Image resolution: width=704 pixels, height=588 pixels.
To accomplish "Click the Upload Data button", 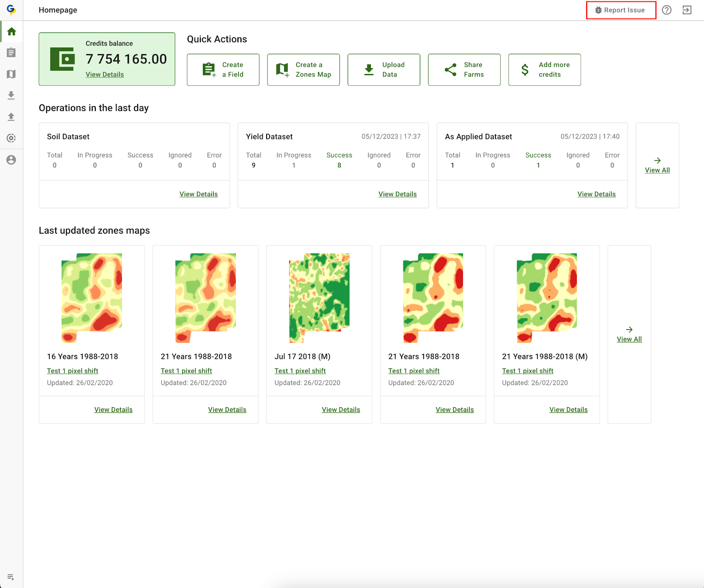I will point(384,70).
